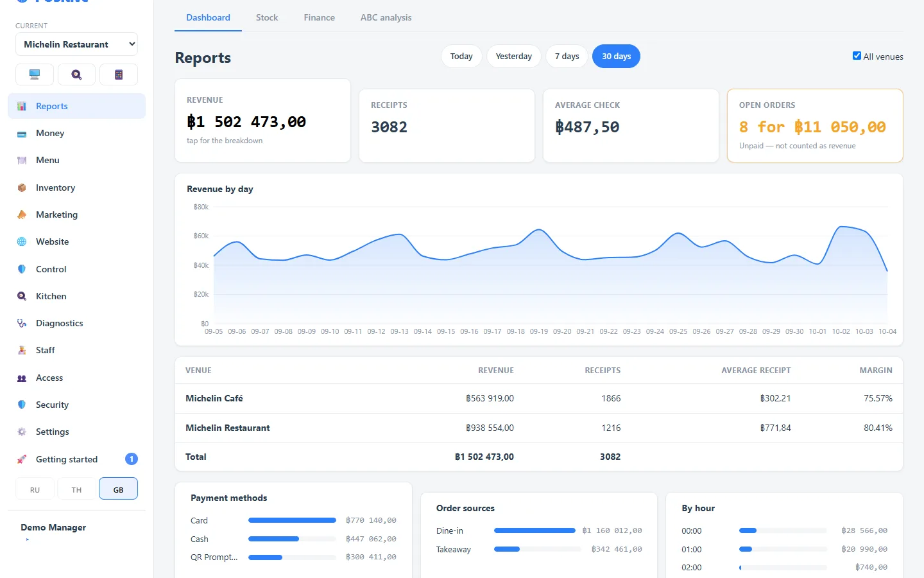This screenshot has height=578, width=924.
Task: Select the 30 days period filter
Action: tap(616, 57)
